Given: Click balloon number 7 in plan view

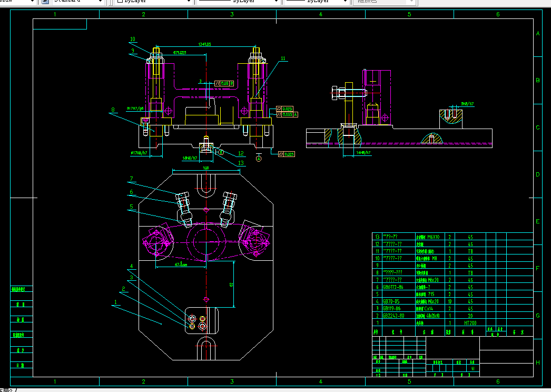Looking at the screenshot, I should pos(131,179).
